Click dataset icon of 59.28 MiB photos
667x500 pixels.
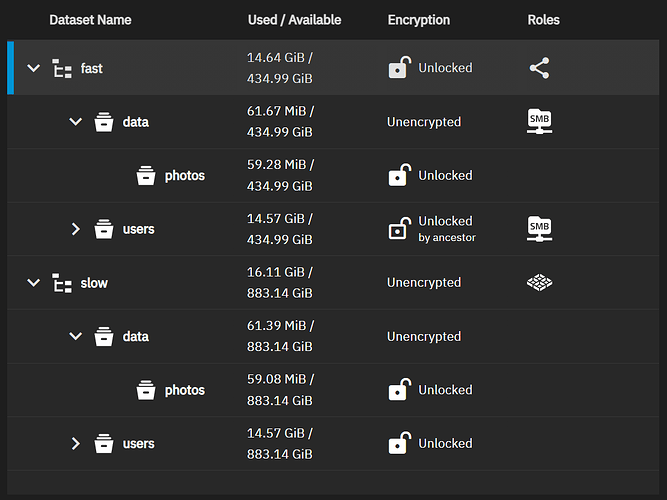click(x=146, y=176)
